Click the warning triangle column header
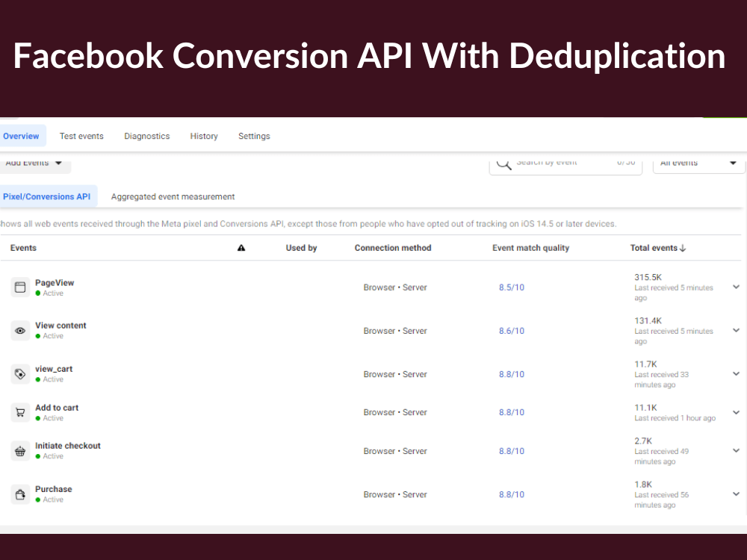 pyautogui.click(x=241, y=247)
